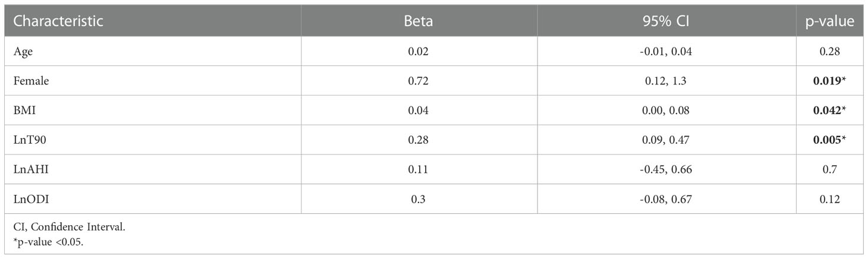Select confidence interval -0.45, 0.66

click(x=667, y=170)
